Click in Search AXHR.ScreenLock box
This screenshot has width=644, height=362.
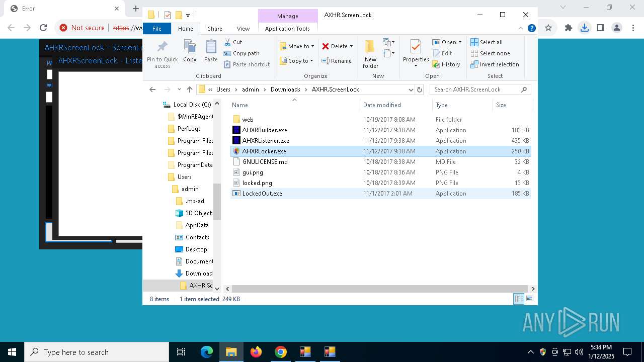pyautogui.click(x=480, y=89)
